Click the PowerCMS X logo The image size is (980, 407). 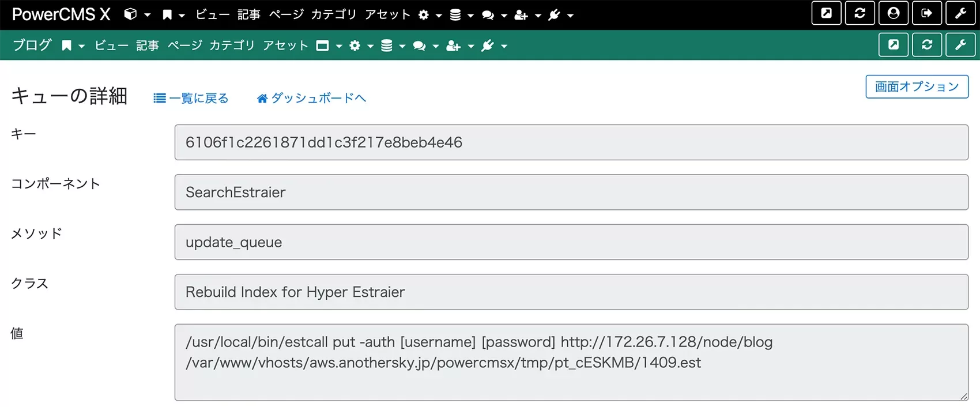click(61, 14)
